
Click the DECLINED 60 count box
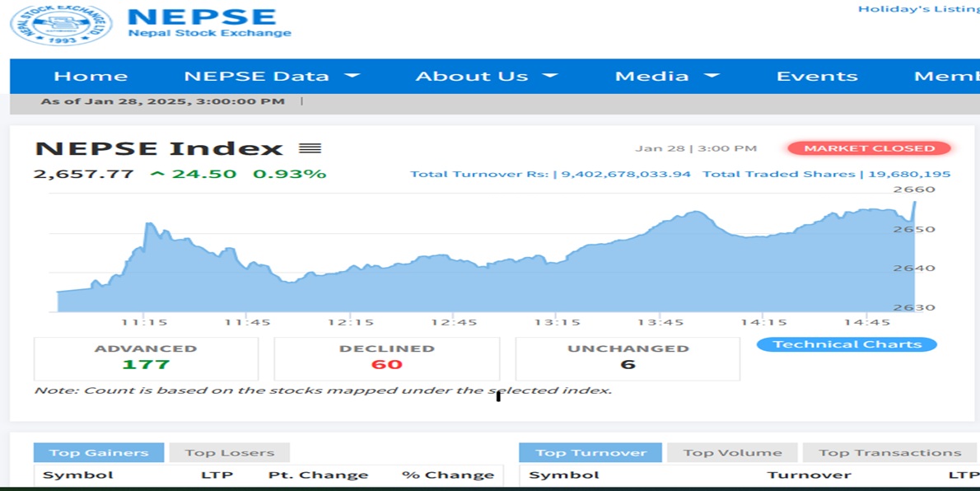[x=387, y=359]
